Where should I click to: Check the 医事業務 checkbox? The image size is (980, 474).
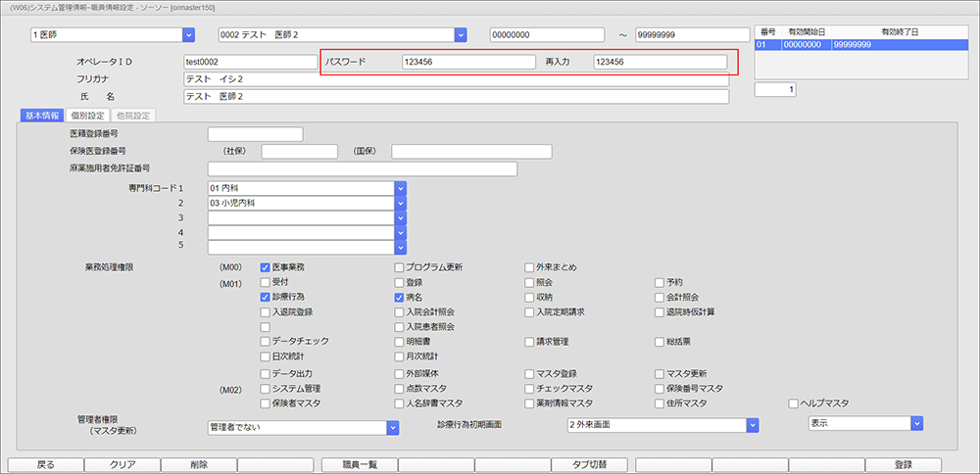coord(265,267)
